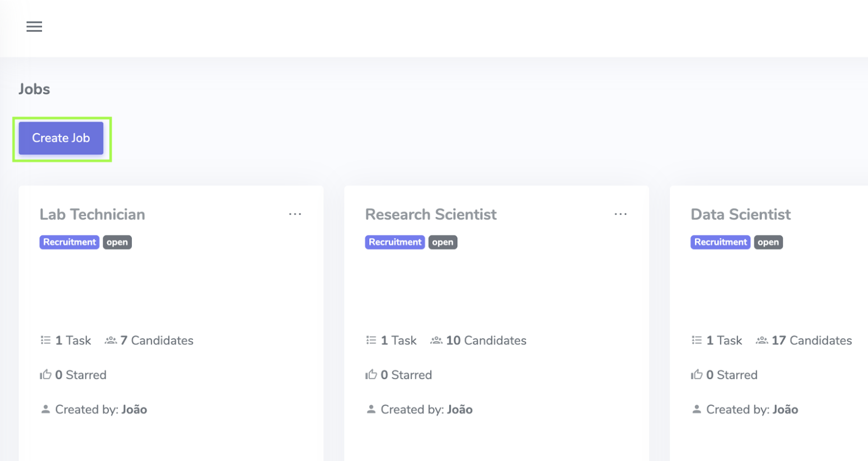The height and width of the screenshot is (461, 868).
Task: Click the Create Job button
Action: 61,138
